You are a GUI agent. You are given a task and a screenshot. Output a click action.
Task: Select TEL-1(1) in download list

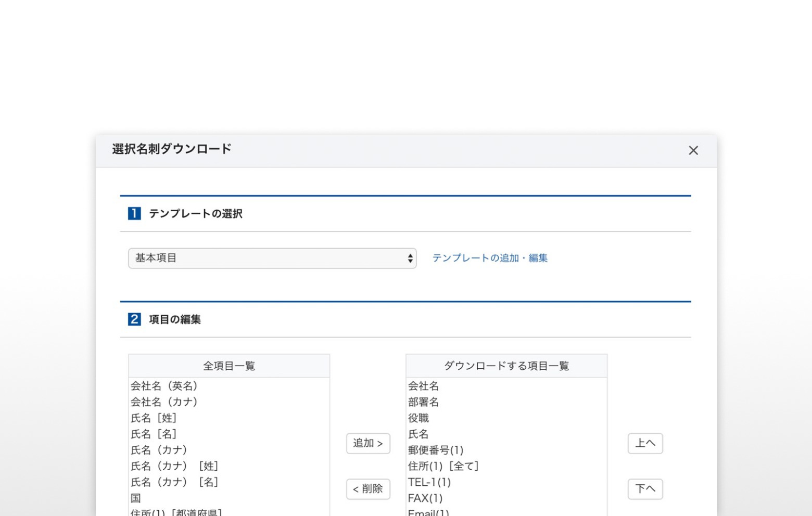[506, 482]
